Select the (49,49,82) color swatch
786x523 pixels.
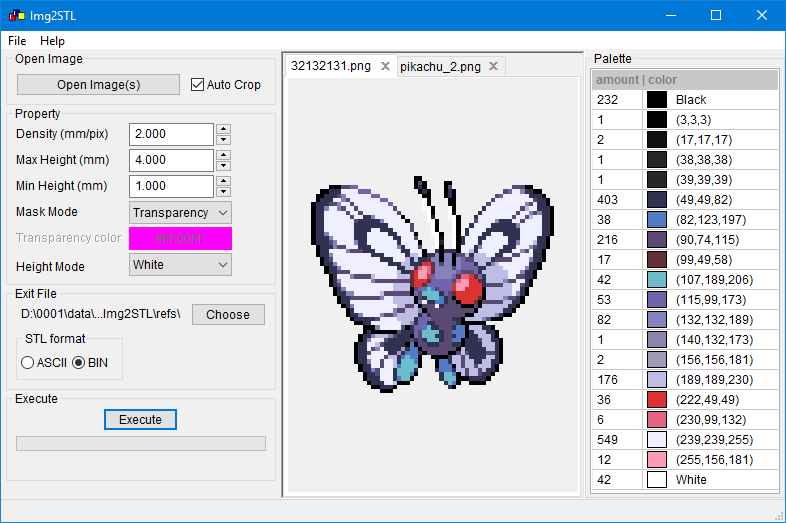pyautogui.click(x=657, y=200)
